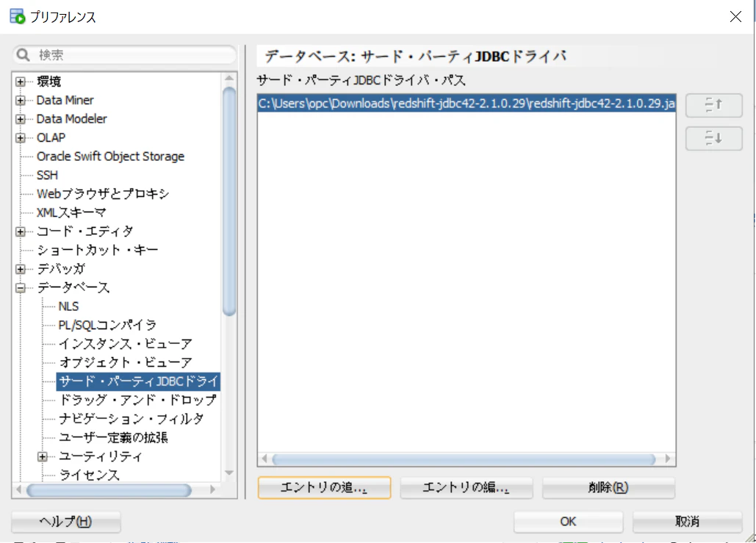Click the エントリの編集 button
Screen dimensions: 756x543
click(467, 488)
